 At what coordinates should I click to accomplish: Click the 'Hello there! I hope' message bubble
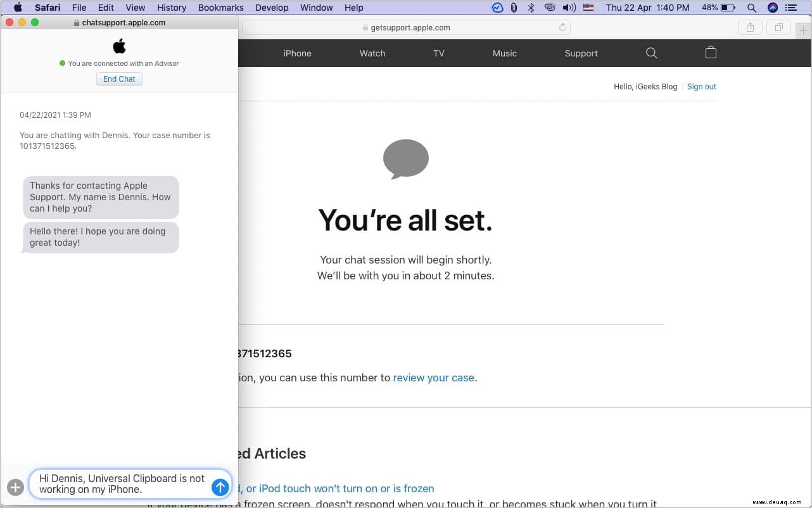(x=101, y=237)
